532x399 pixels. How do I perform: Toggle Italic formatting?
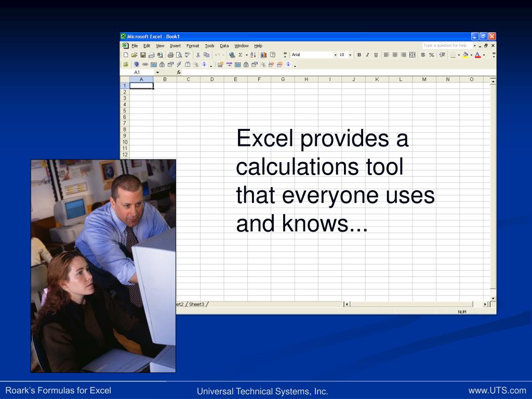367,55
